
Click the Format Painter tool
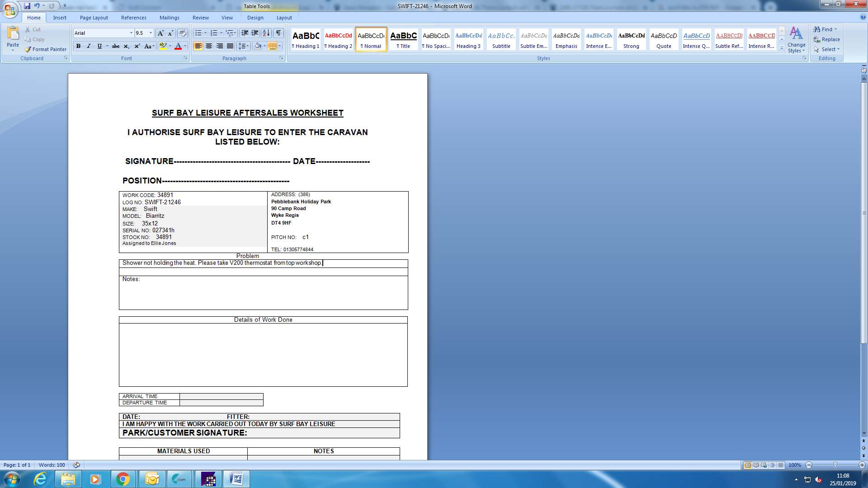tap(46, 49)
